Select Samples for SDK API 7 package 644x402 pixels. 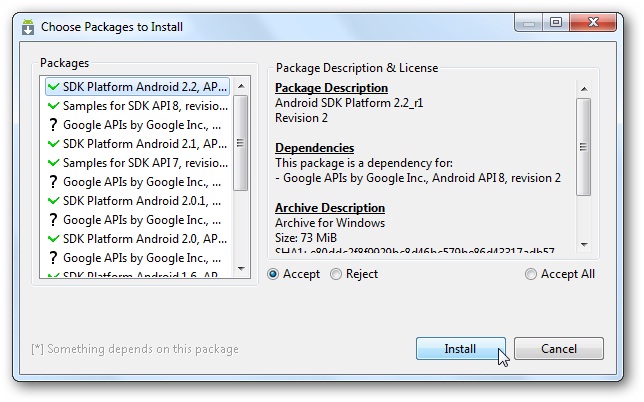137,163
